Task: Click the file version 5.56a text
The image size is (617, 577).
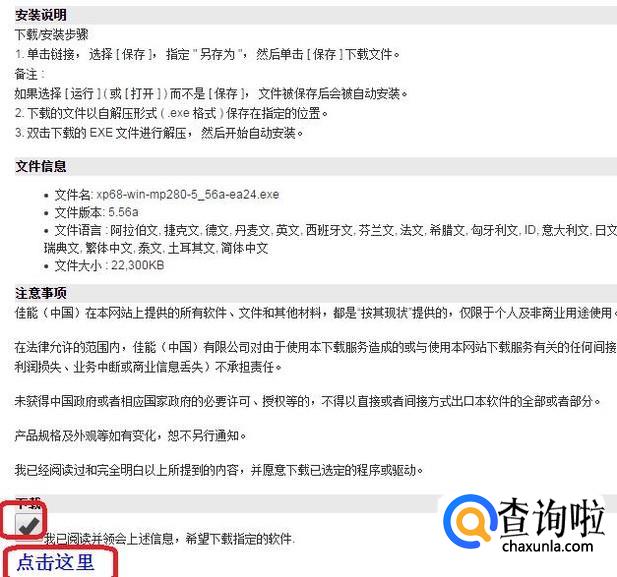Action: click(123, 212)
